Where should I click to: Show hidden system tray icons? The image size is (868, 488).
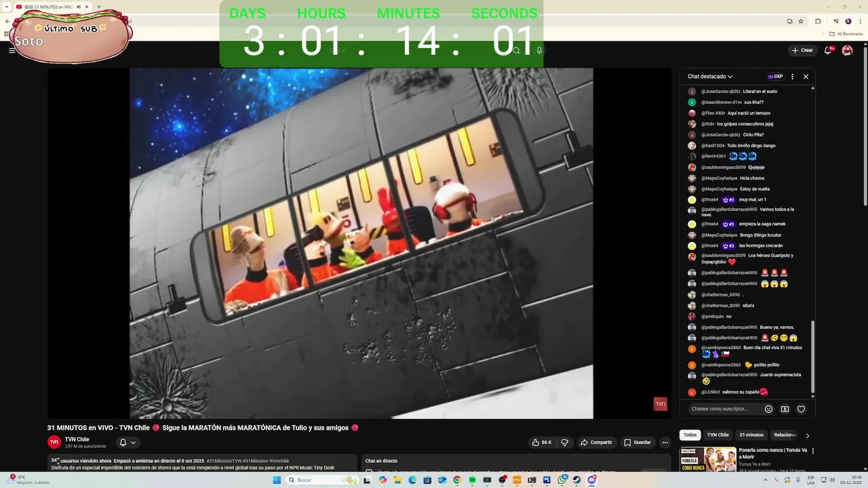(x=766, y=480)
